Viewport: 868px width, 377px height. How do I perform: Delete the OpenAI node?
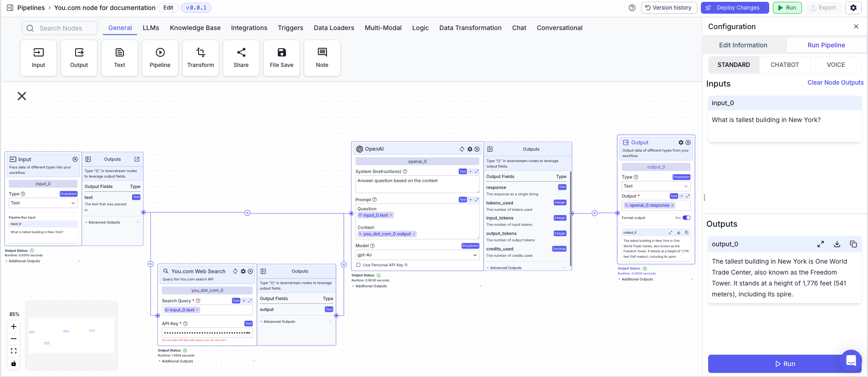click(x=477, y=149)
